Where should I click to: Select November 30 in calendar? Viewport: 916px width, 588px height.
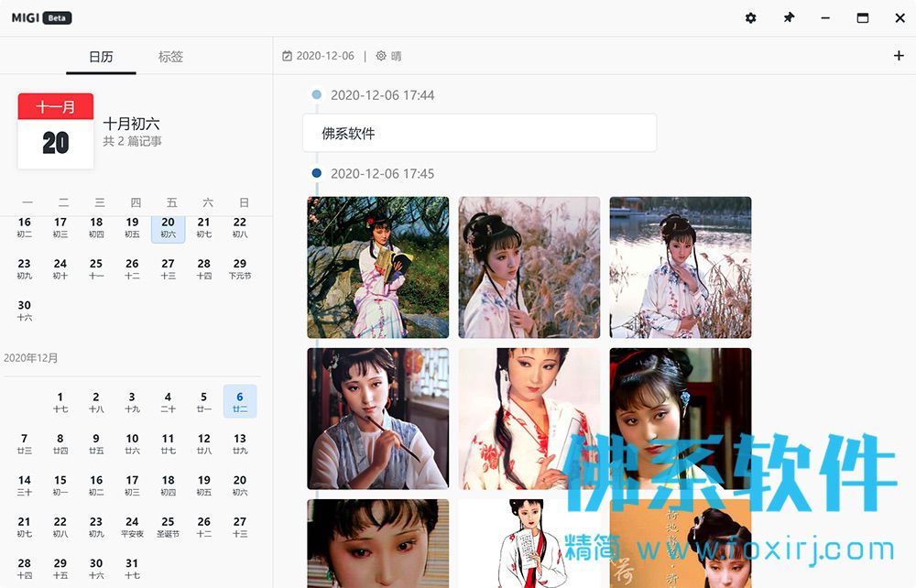pos(25,310)
